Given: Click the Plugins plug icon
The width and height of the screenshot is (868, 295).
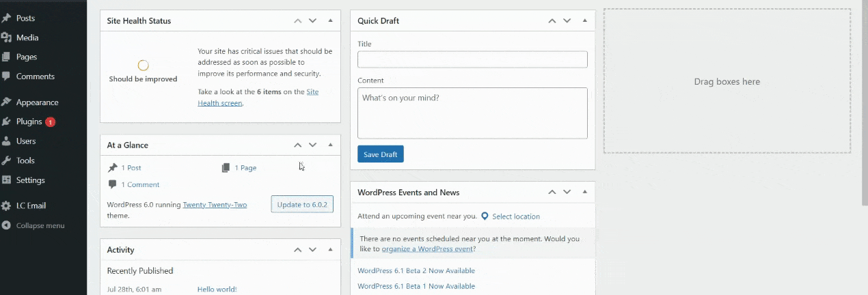Looking at the screenshot, I should tap(7, 122).
